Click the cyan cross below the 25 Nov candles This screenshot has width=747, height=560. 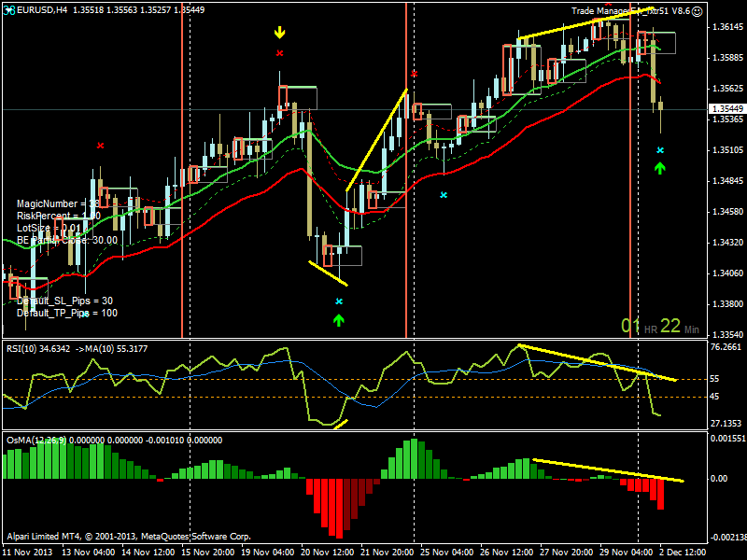click(x=444, y=195)
